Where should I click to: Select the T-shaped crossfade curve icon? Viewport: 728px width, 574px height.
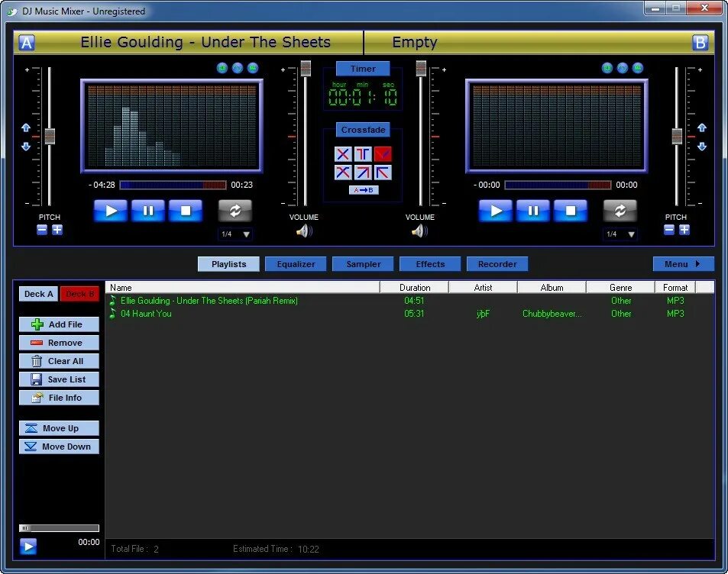363,153
